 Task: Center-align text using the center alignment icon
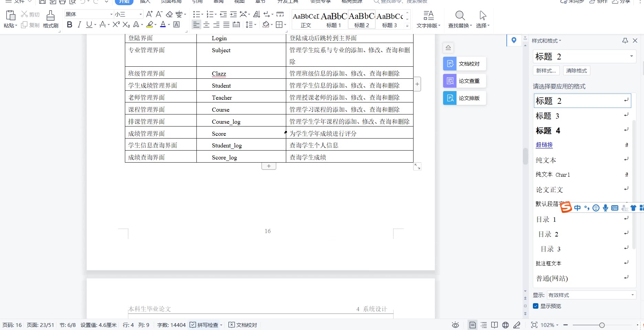(x=206, y=25)
